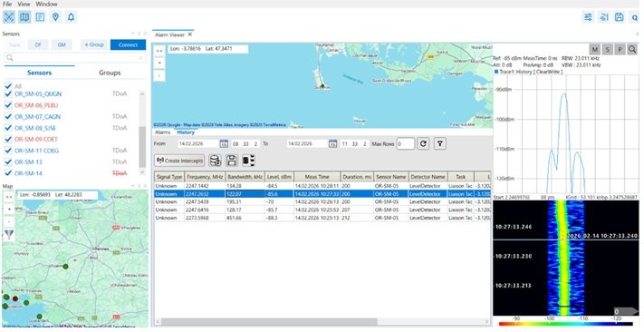644x332 pixels.
Task: Toggle the map view toolbar icon
Action: point(24,17)
